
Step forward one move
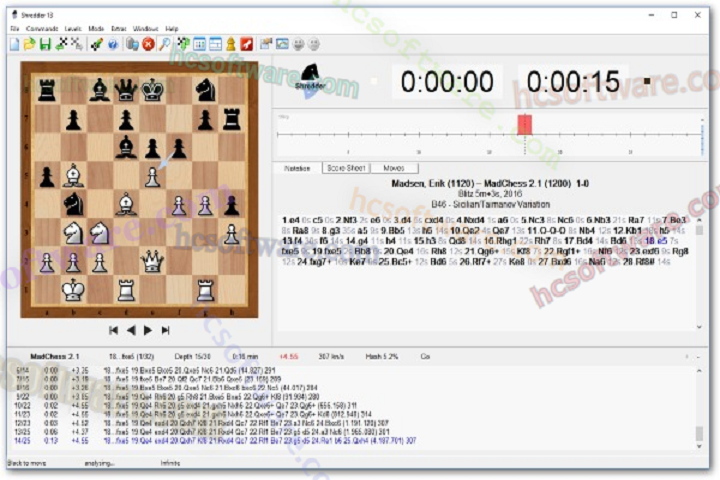148,330
